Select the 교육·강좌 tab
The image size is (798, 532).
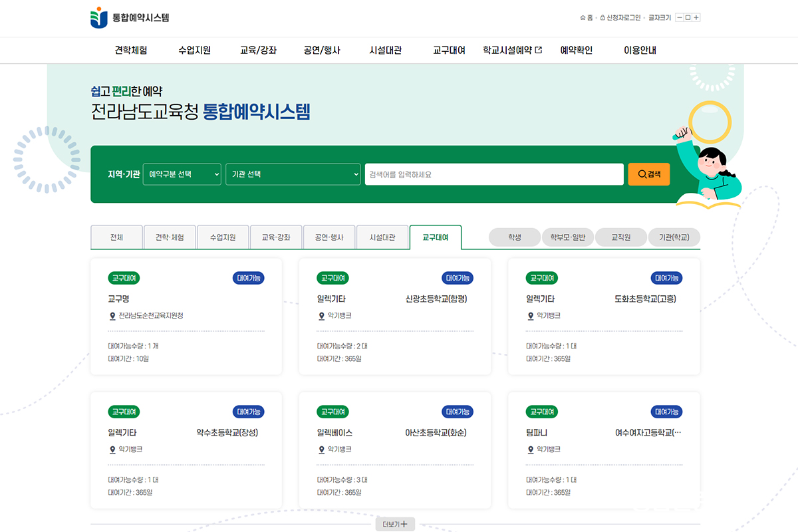click(x=276, y=237)
